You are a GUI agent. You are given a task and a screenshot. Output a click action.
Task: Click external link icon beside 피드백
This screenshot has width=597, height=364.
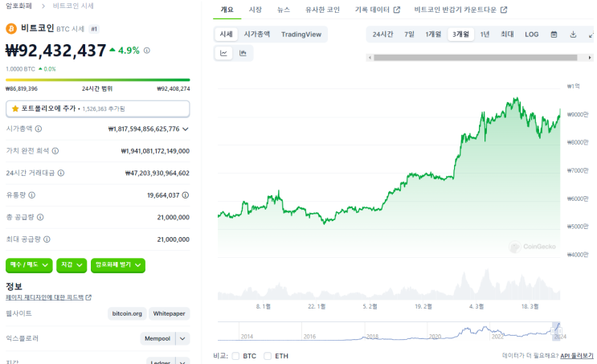coord(88,297)
